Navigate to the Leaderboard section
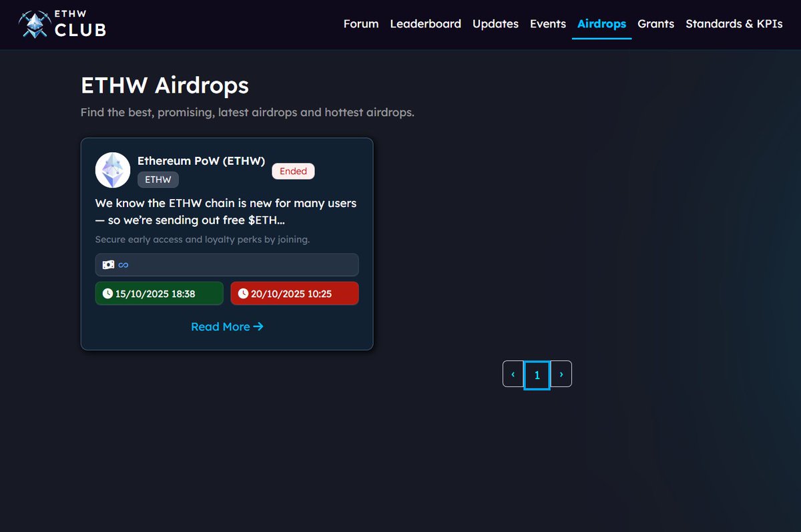Image resolution: width=801 pixels, height=532 pixels. point(425,23)
